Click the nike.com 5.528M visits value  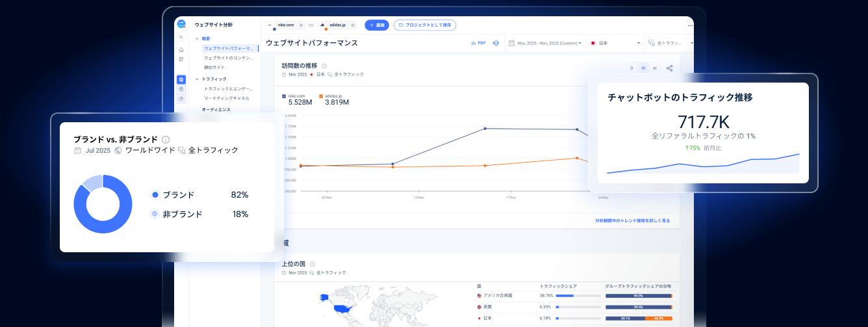coord(300,103)
